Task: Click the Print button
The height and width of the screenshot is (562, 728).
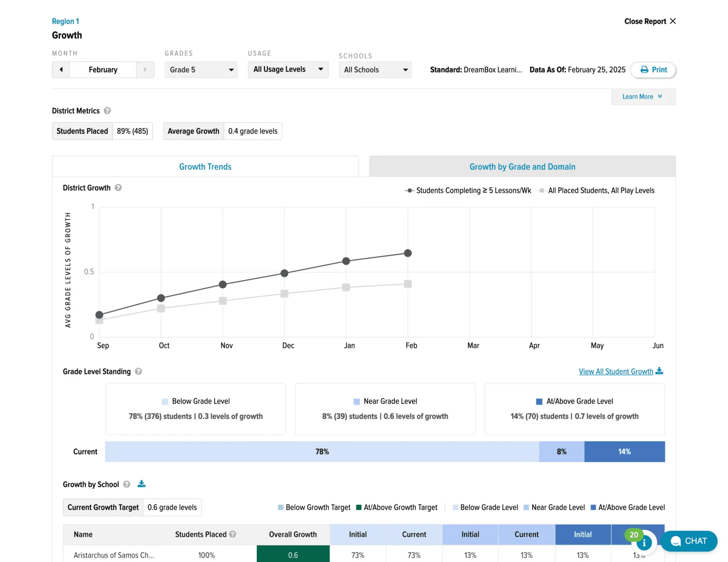Action: click(x=653, y=70)
